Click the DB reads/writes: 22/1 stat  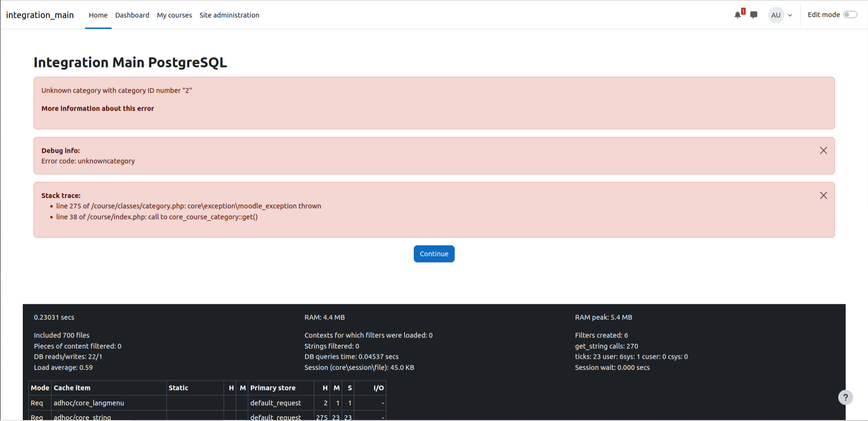click(x=68, y=357)
